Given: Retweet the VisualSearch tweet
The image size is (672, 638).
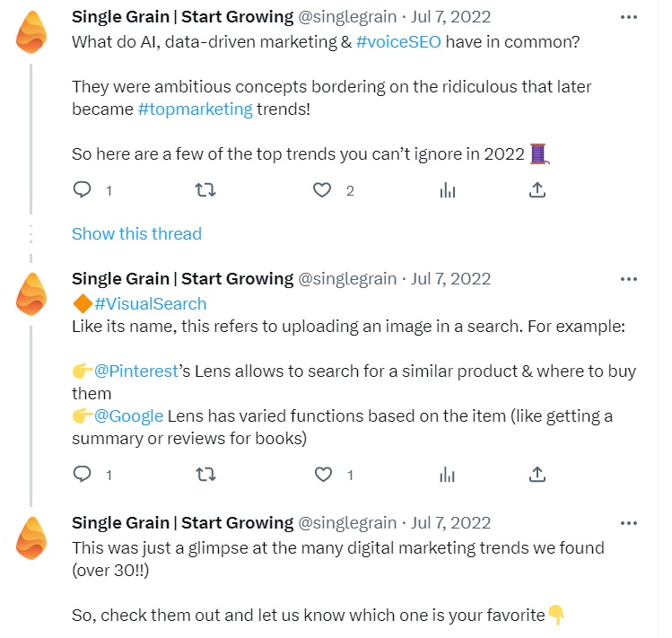Looking at the screenshot, I should [x=205, y=475].
